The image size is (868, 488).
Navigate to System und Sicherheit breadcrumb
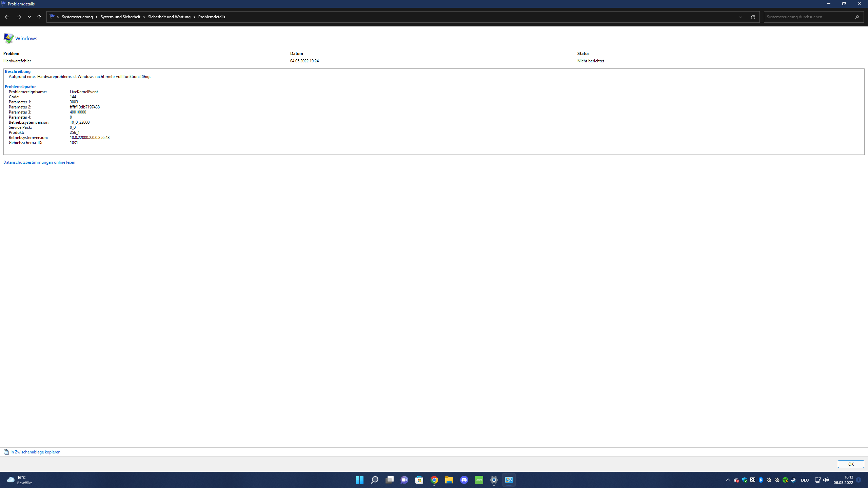pyautogui.click(x=120, y=17)
